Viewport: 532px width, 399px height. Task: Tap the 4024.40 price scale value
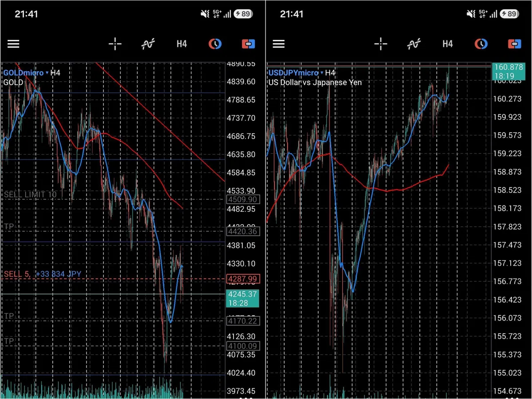pyautogui.click(x=241, y=373)
